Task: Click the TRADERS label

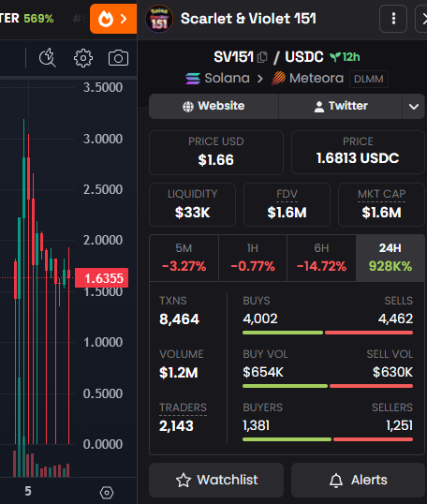Action: 184,408
